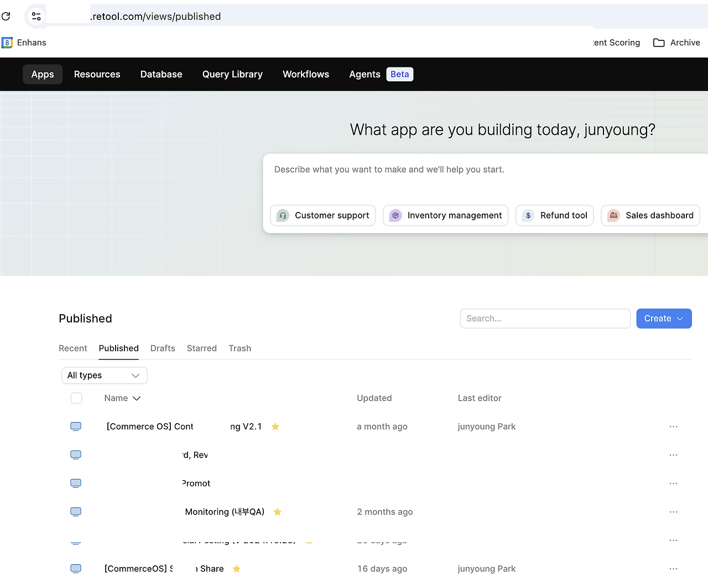Image resolution: width=708 pixels, height=588 pixels.
Task: Click junyoung Park in CommerceOS Share row
Action: [x=487, y=569]
